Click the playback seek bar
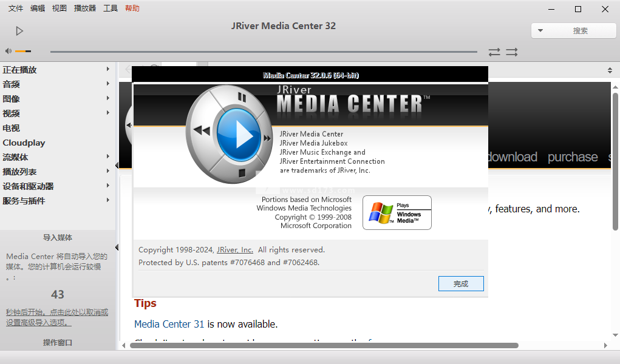Screen dimensions: 620x364 [264, 52]
